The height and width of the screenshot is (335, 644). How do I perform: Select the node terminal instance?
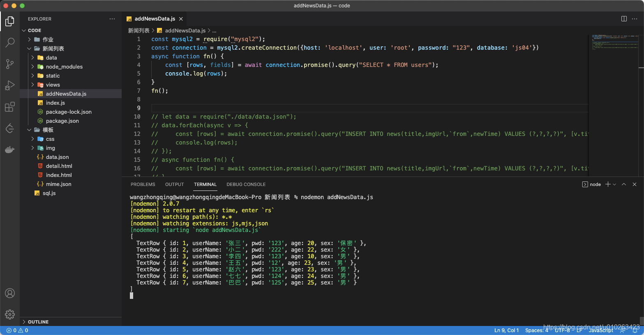coord(591,184)
